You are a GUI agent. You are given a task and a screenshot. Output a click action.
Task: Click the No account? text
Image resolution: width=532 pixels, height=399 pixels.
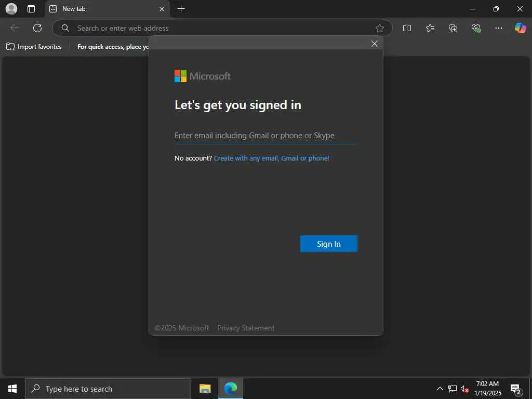193,158
